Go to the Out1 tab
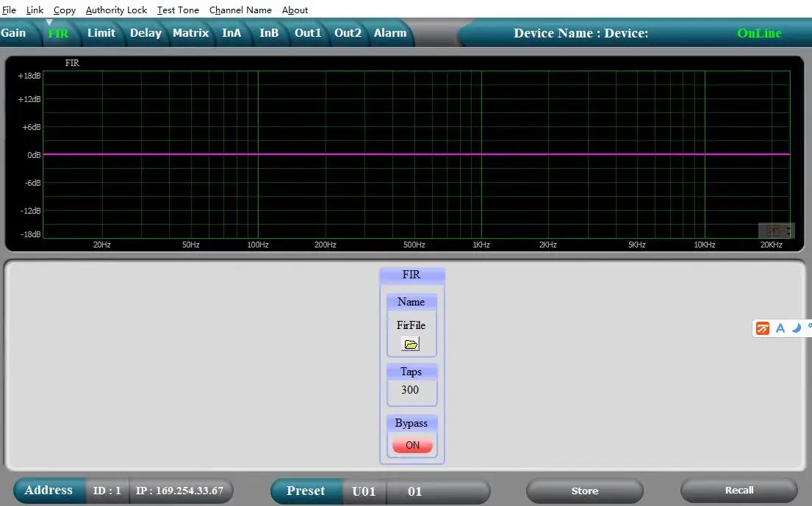This screenshot has width=812, height=506. [x=308, y=33]
